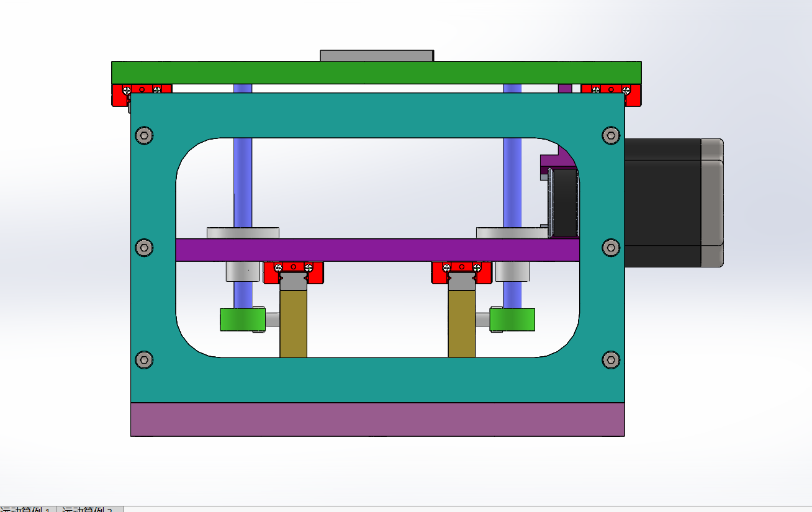Select the middle-left screw on the teal frame
812x512 pixels.
tap(144, 248)
